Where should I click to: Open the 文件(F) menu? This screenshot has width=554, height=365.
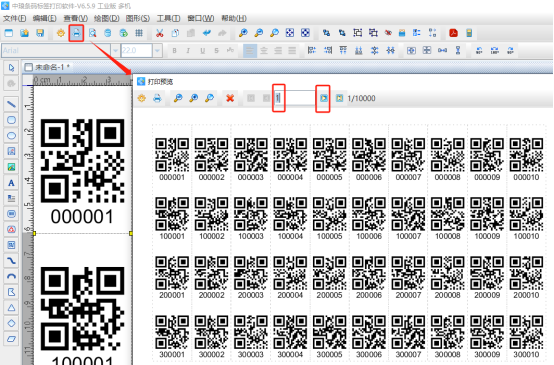pos(14,18)
